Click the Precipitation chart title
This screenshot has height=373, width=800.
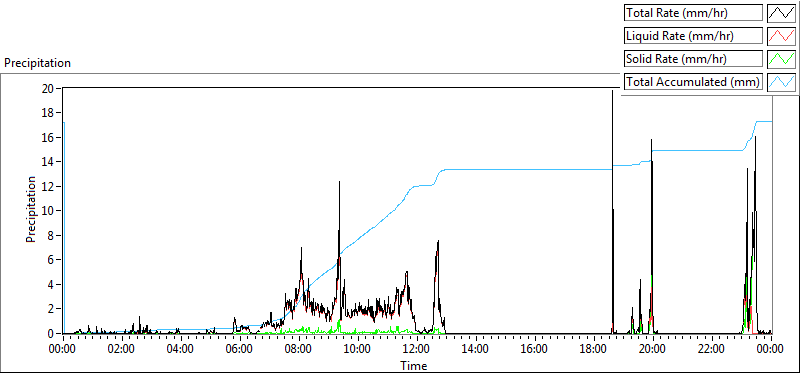click(37, 63)
